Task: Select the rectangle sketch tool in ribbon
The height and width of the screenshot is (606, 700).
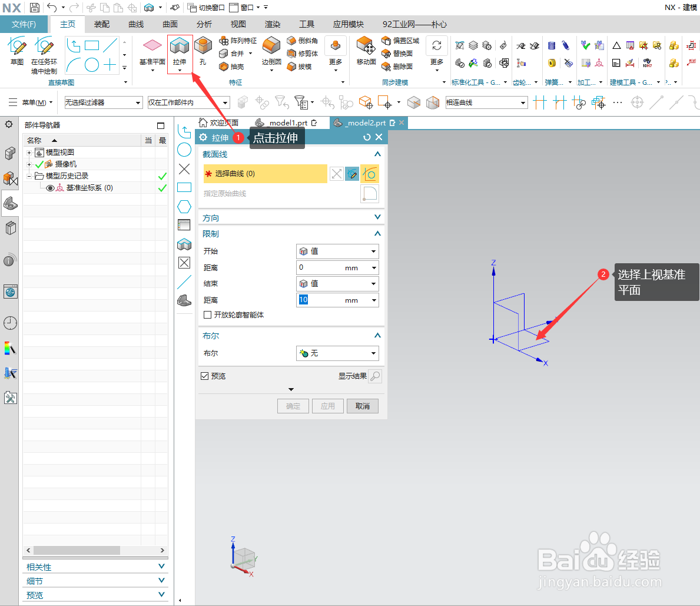Action: [x=91, y=45]
